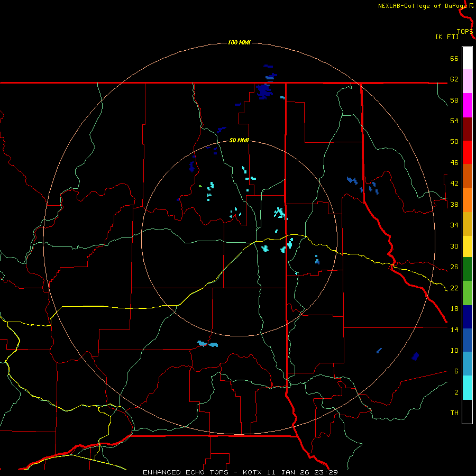The image size is (476, 476).
Task: Click the dark blue diamond echo in the lower right
Action: point(415,356)
